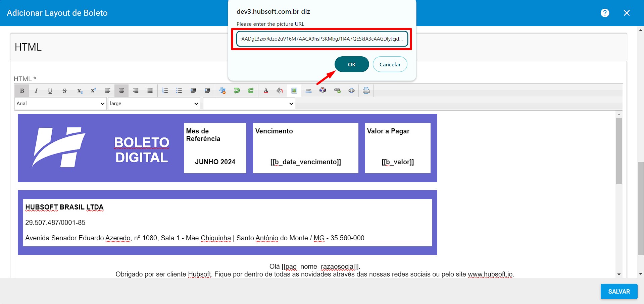Click the Hubsoft logo image in editor
The image size is (644, 304).
(59, 147)
